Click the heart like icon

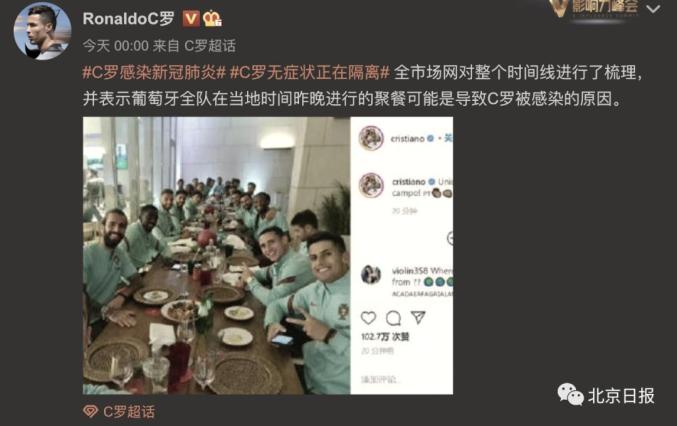point(368,318)
